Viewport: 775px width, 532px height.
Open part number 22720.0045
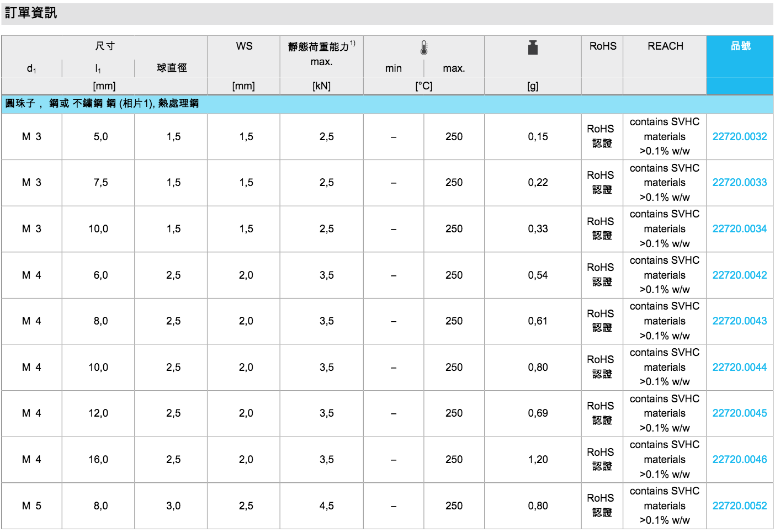tap(739, 413)
